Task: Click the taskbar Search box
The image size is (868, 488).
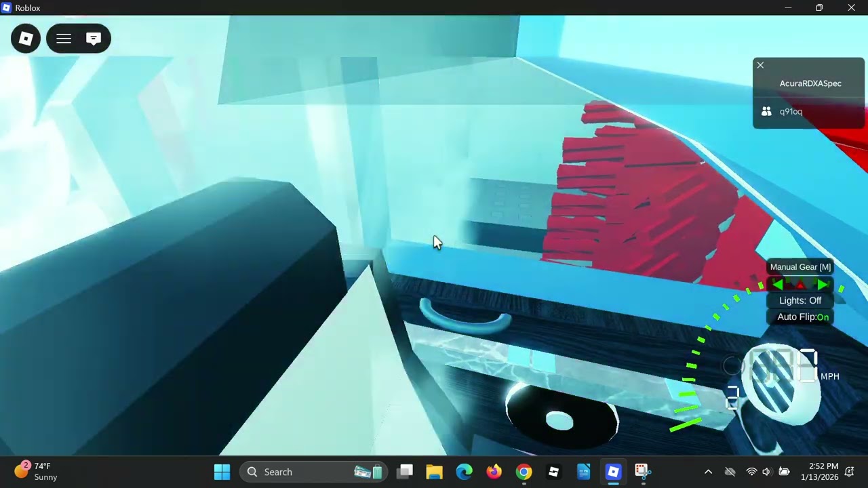Action: tap(315, 472)
